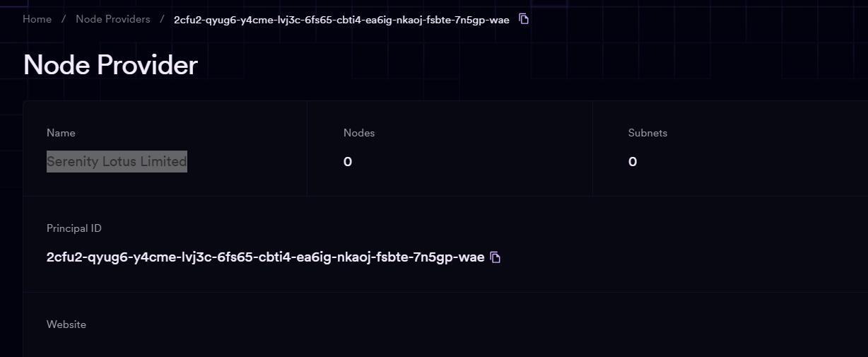
Task: Select the highlighted Serenity Lotus Limited name
Action: pyautogui.click(x=117, y=162)
